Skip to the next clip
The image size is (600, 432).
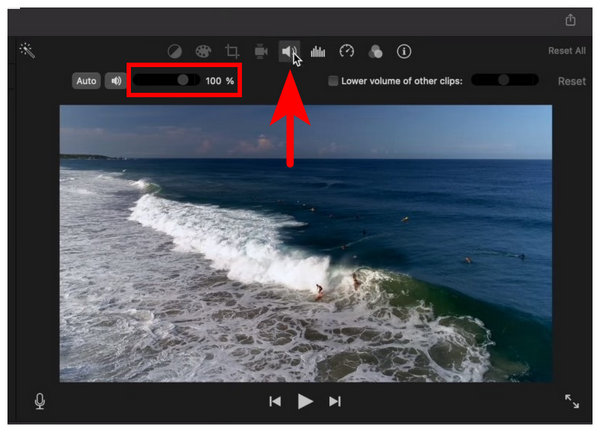pos(335,401)
